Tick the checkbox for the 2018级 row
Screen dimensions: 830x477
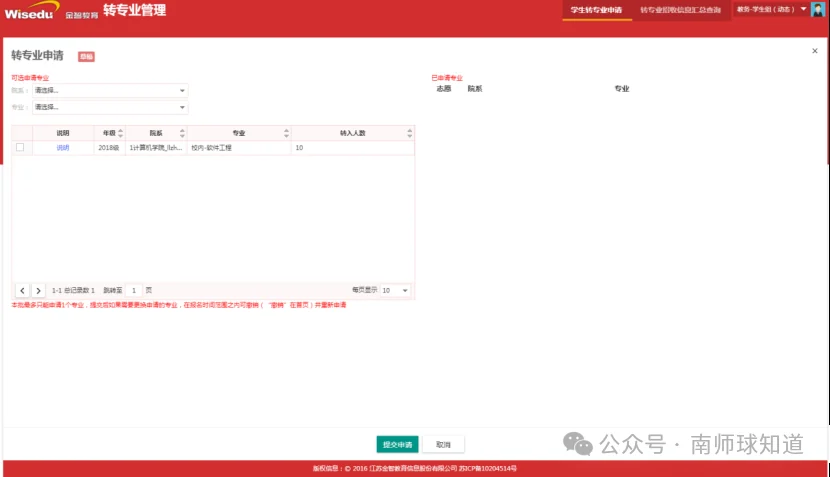tap(20, 147)
